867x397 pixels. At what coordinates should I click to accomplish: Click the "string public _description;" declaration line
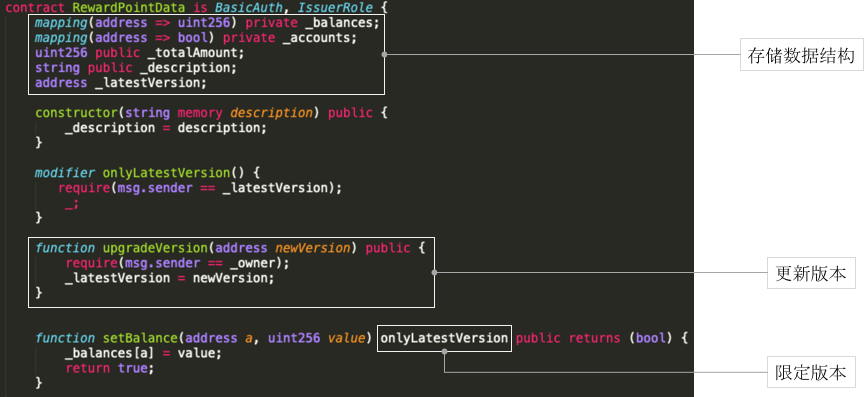point(135,68)
